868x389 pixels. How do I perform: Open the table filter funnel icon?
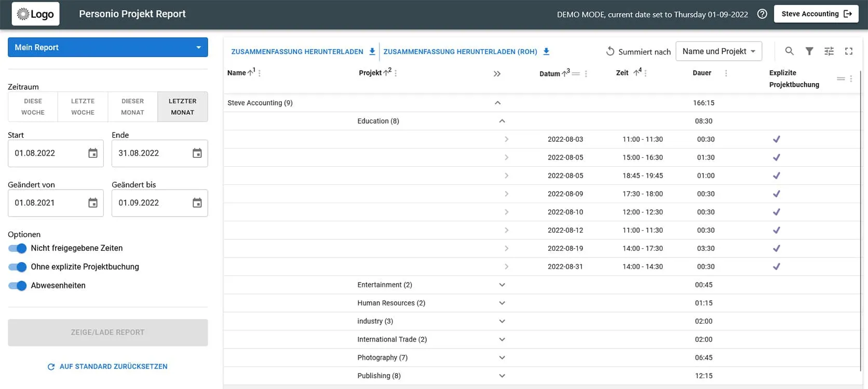tap(809, 51)
